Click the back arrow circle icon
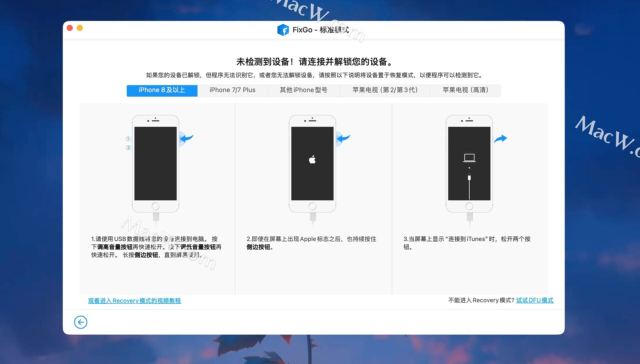 pyautogui.click(x=81, y=322)
